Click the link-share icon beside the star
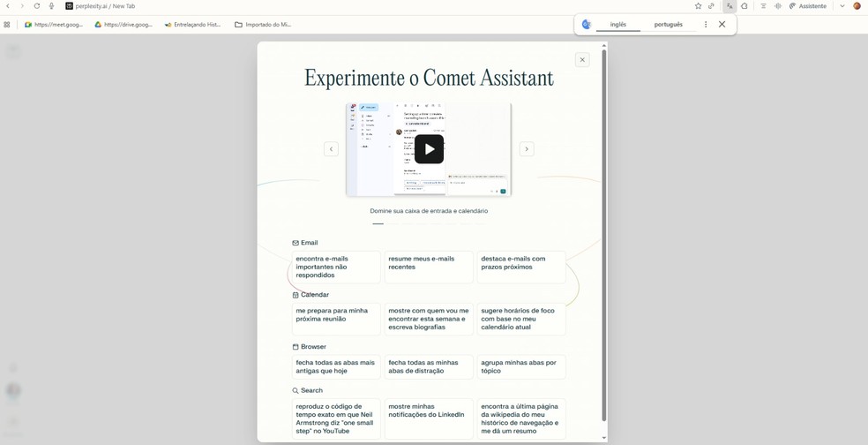This screenshot has height=445, width=868. [x=711, y=6]
